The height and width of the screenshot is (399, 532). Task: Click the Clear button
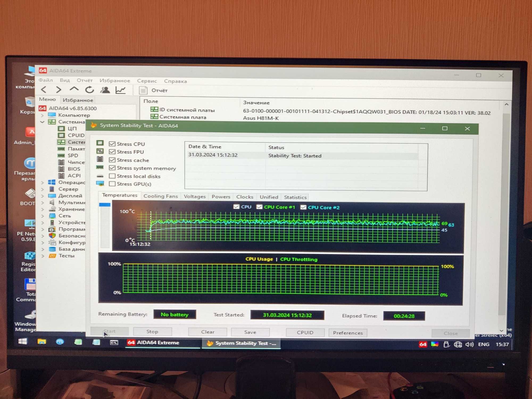click(208, 332)
